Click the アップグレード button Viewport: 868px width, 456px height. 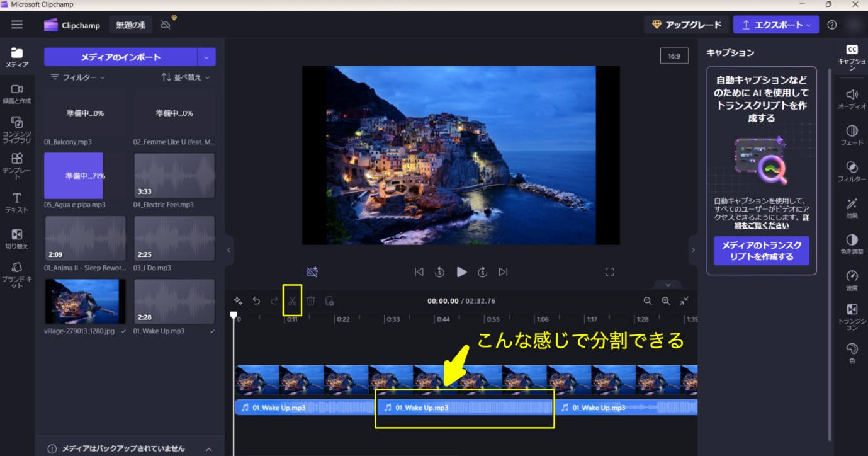(x=686, y=25)
